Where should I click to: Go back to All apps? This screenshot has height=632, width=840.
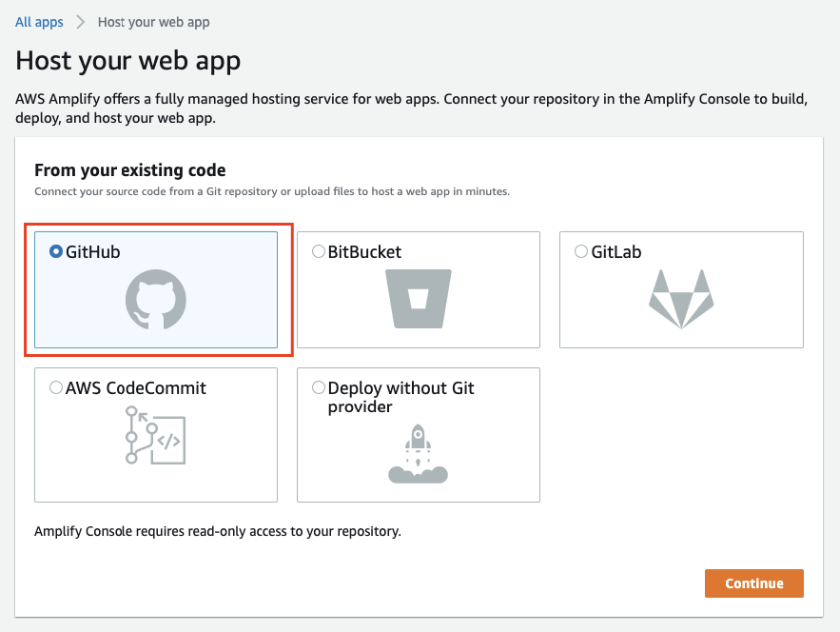pyautogui.click(x=39, y=22)
